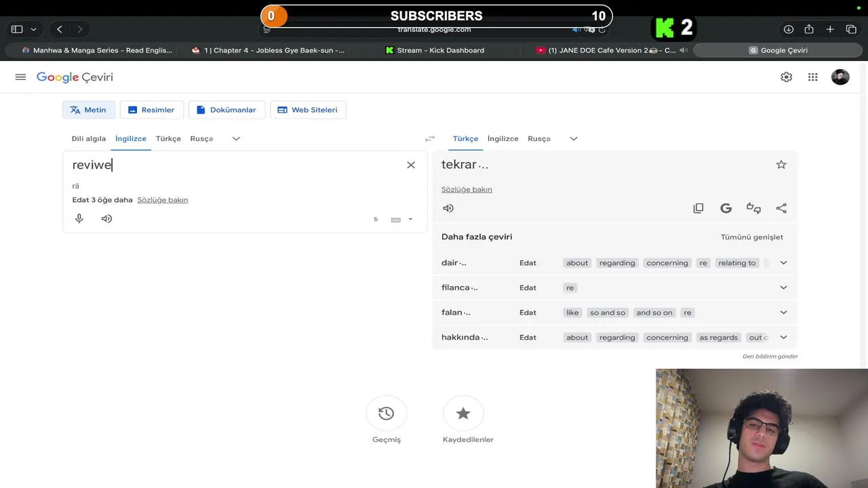
Task: Listen to the source text pronunciation
Action: tap(106, 218)
